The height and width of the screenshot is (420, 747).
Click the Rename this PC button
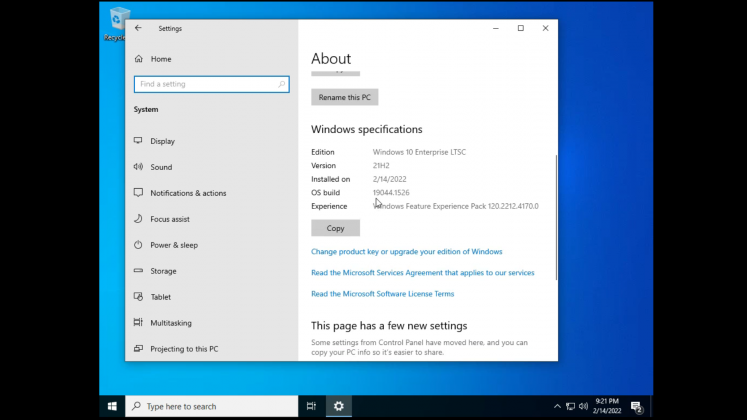[344, 97]
